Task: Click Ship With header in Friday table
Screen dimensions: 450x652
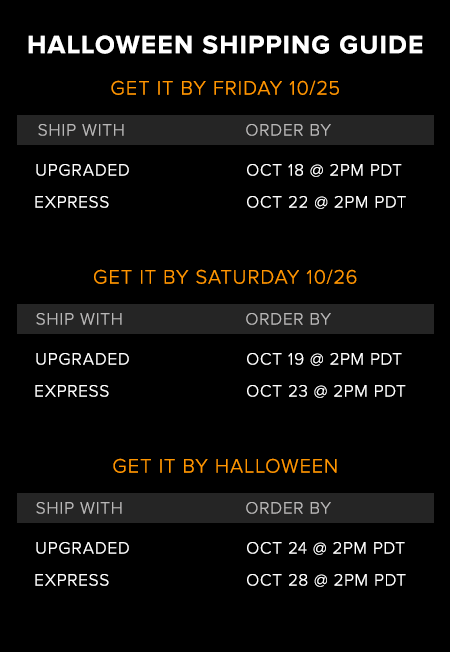Action: click(81, 130)
